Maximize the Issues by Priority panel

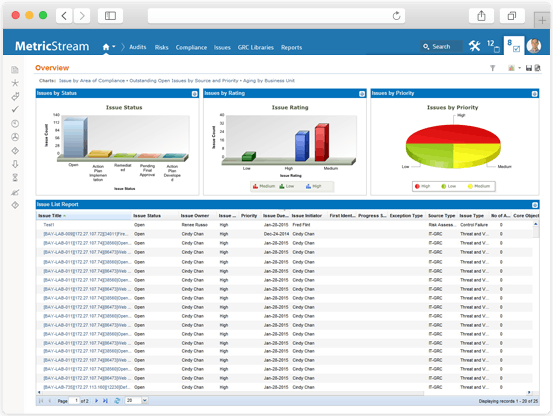(534, 94)
